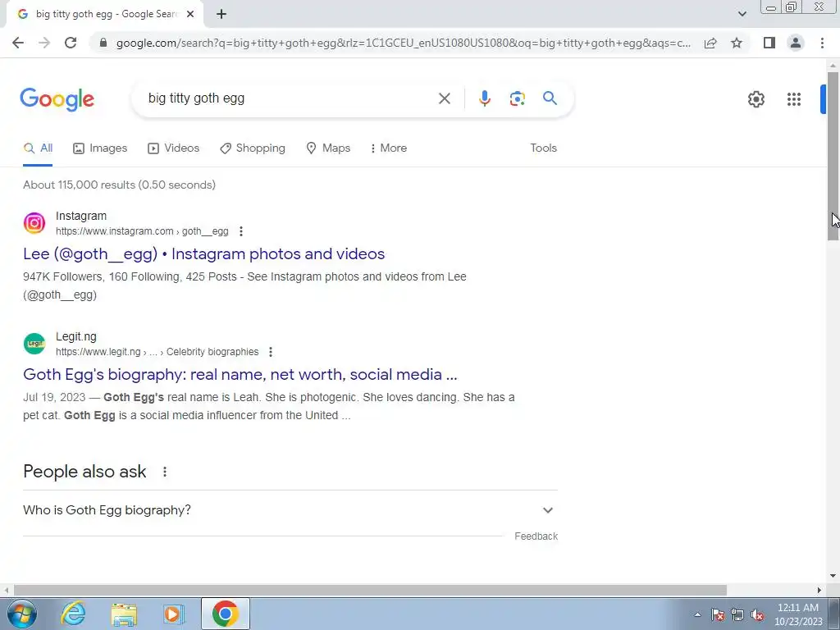840x630 pixels.
Task: View site information via the lock icon
Action: click(x=103, y=43)
